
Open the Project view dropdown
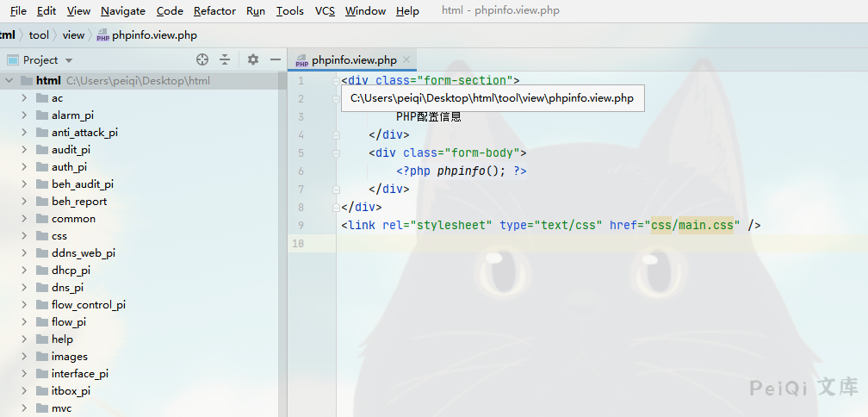click(69, 60)
